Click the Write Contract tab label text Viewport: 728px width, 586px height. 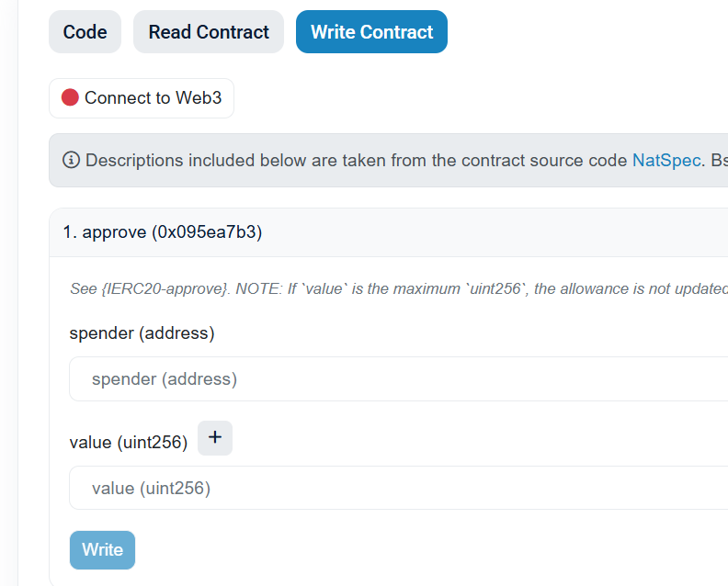[371, 32]
